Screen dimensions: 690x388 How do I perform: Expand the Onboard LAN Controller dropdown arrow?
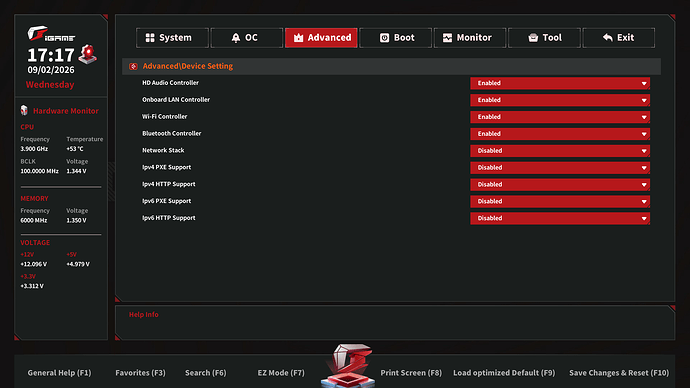(x=644, y=100)
